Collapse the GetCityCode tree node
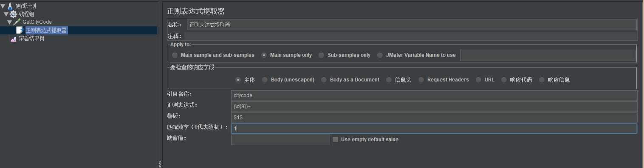 point(9,22)
